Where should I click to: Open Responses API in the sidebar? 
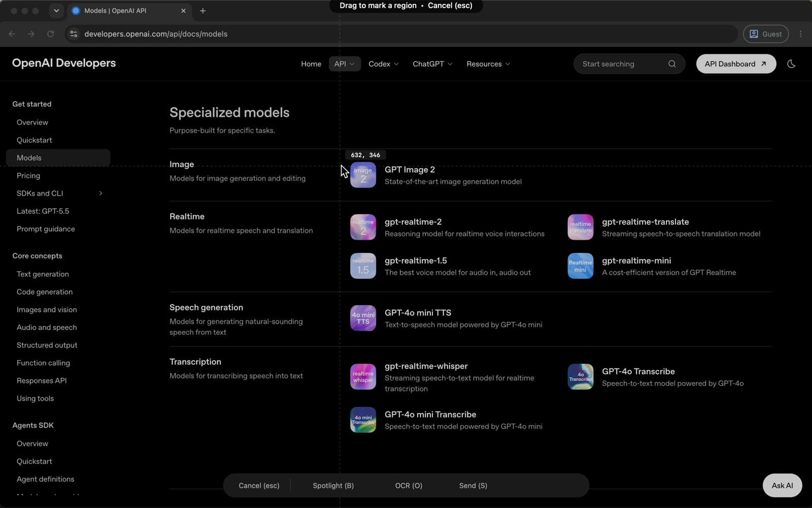42,381
